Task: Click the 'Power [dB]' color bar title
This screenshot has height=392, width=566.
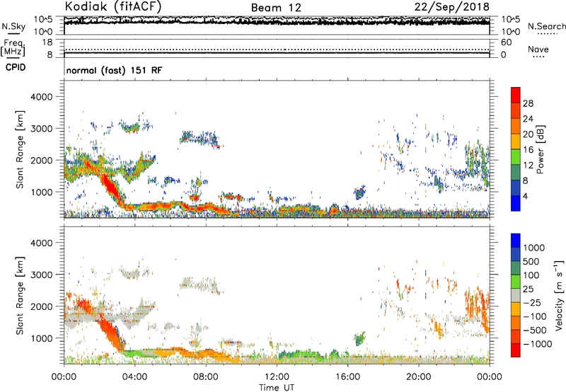Action: [540, 149]
